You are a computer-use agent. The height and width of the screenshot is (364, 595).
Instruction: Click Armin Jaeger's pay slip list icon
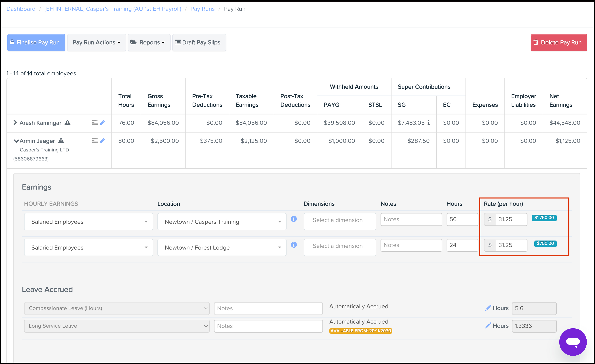(95, 140)
